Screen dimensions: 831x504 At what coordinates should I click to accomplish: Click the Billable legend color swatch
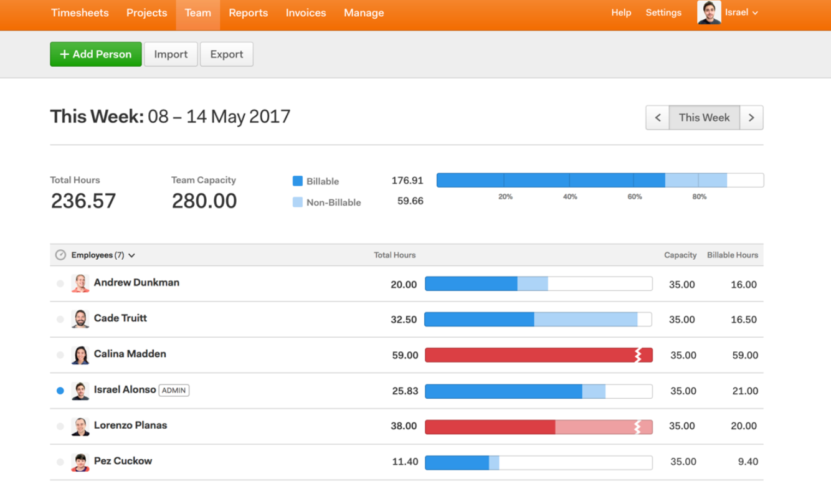[x=298, y=181]
